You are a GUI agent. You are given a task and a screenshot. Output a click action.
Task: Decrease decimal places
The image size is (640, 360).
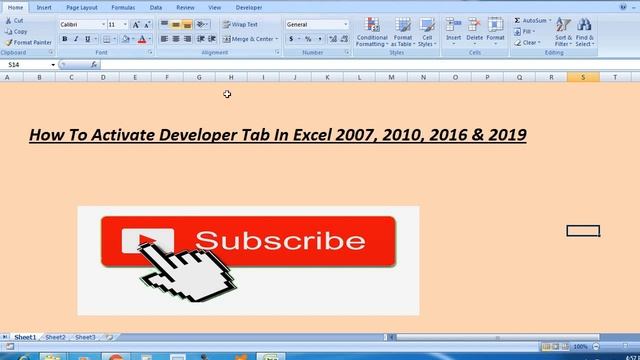(x=344, y=39)
